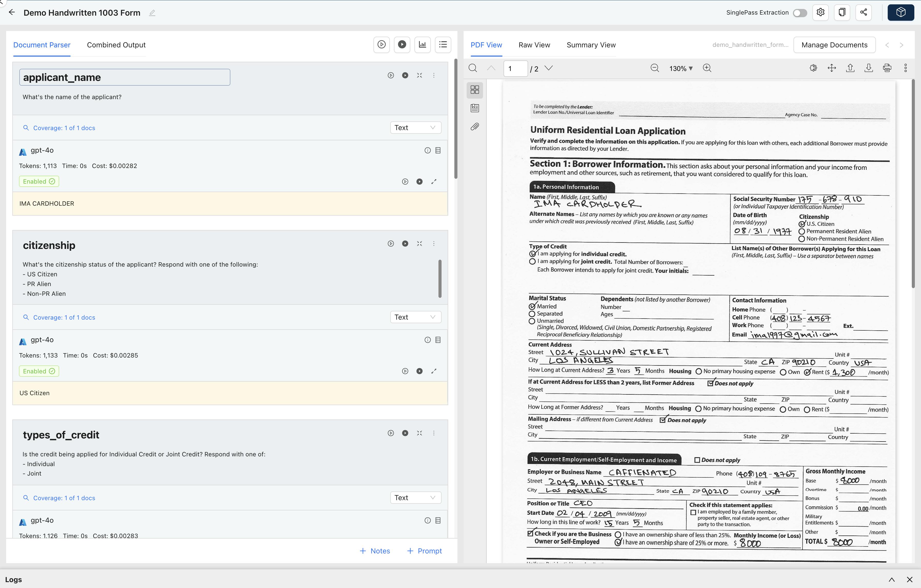This screenshot has height=588, width=921.
Task: Toggle the Enabled badge under applicant_name gpt-4o
Action: (x=39, y=181)
